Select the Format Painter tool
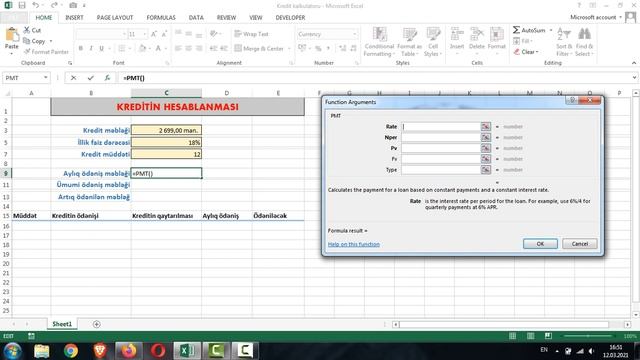640x360 pixels. [x=46, y=52]
